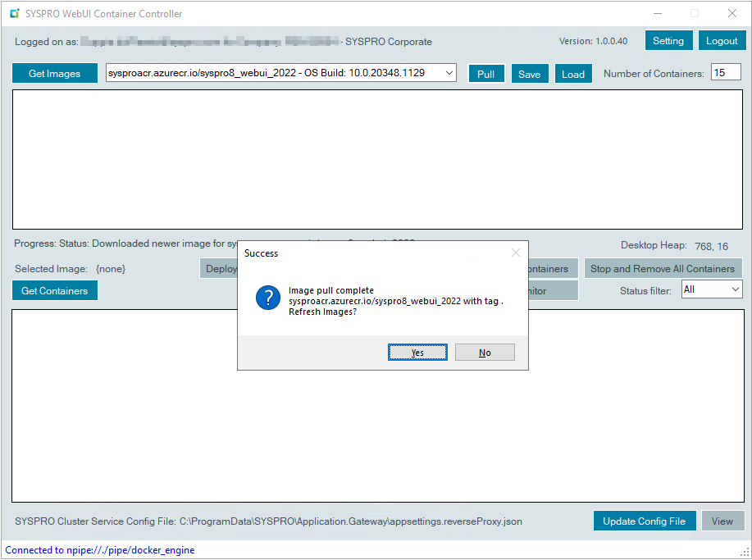Screen dimensions: 752x560
Task: Click Update Config File
Action: pos(645,521)
